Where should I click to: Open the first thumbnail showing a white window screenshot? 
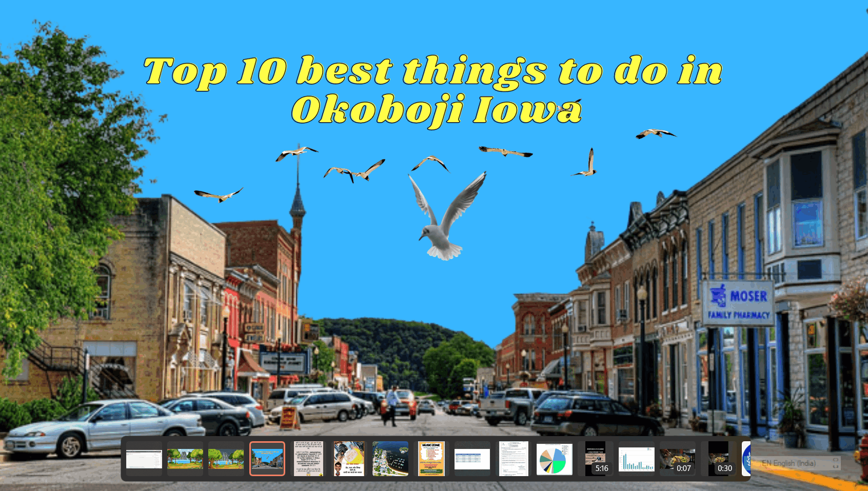click(144, 459)
